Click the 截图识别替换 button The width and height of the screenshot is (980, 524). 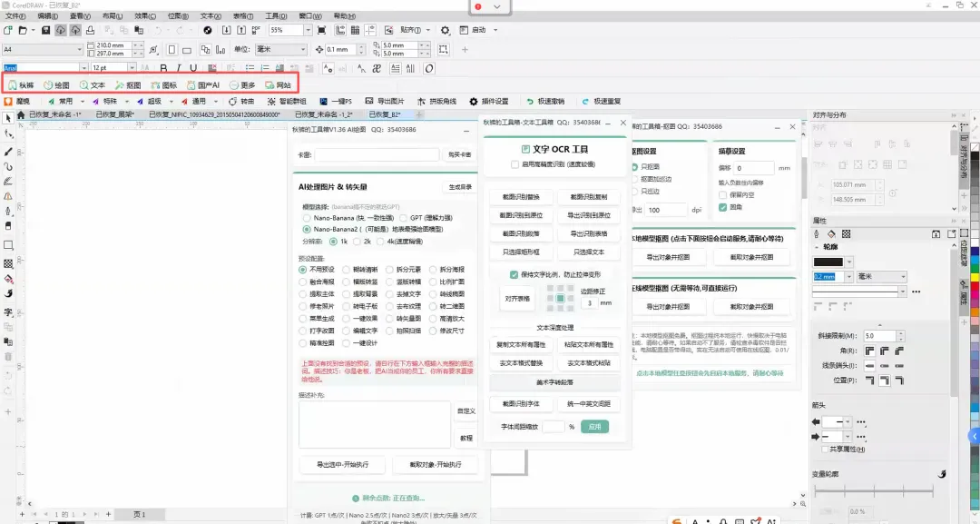tap(521, 197)
